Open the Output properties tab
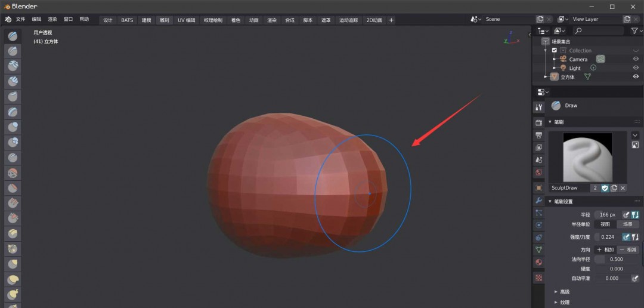The image size is (644, 308). 539,135
